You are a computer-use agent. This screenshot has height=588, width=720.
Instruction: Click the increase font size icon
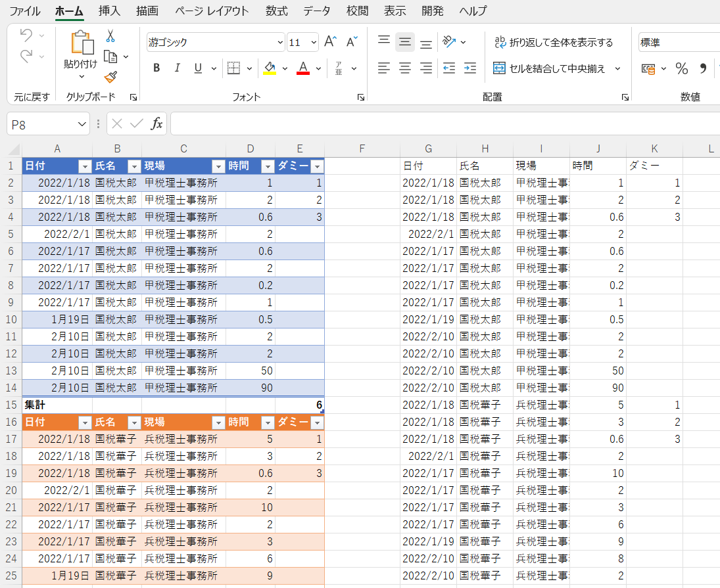click(331, 42)
